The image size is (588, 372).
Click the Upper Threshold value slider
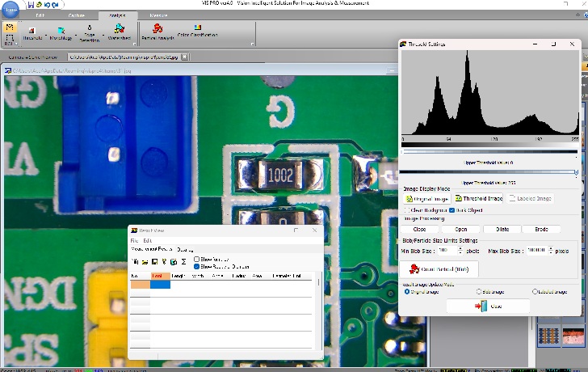489,171
